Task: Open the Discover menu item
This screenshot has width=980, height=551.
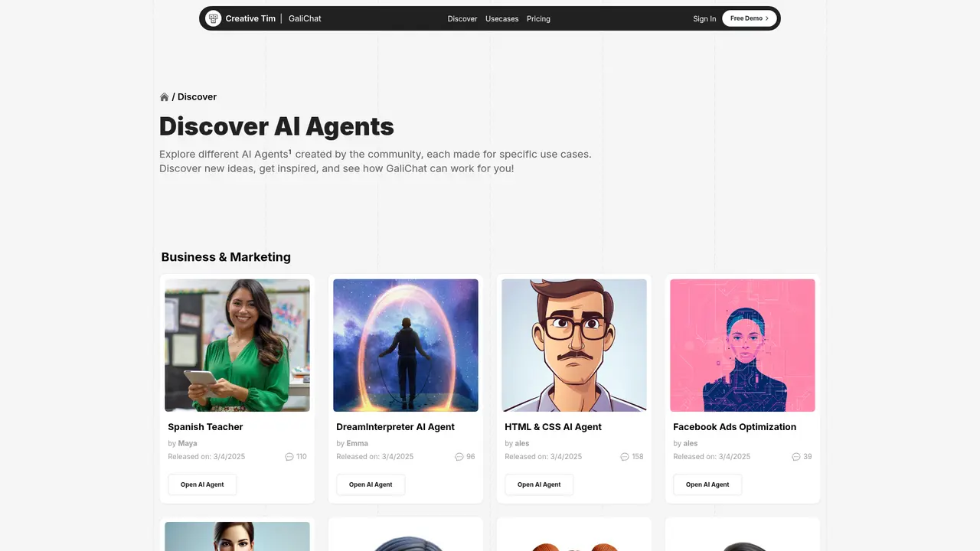Action: point(462,18)
